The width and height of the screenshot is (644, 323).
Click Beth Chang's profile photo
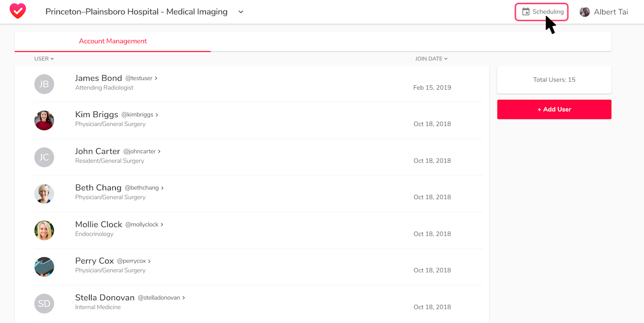[44, 193]
